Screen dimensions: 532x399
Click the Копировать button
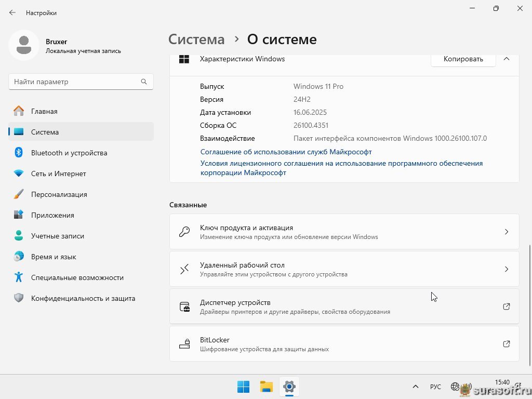463,59
